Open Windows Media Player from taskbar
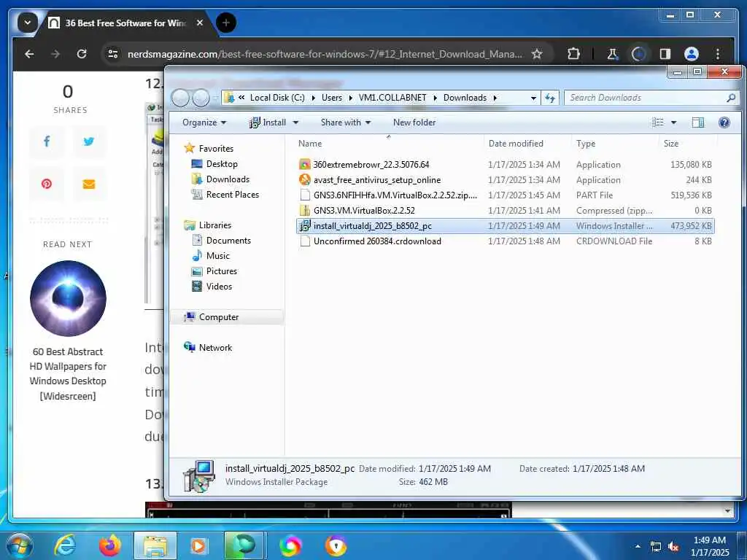 pyautogui.click(x=198, y=546)
